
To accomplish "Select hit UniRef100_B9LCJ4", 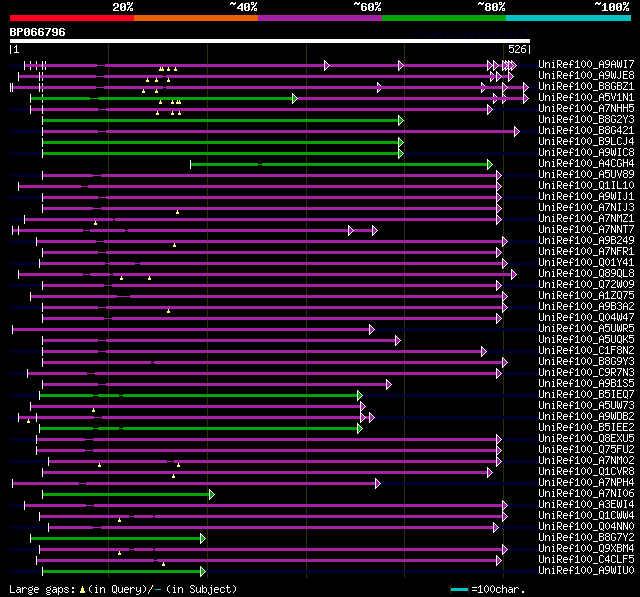I will click(x=586, y=141).
